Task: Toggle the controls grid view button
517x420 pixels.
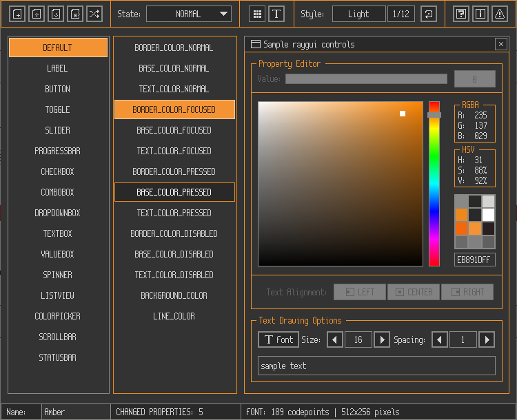Action: [257, 14]
